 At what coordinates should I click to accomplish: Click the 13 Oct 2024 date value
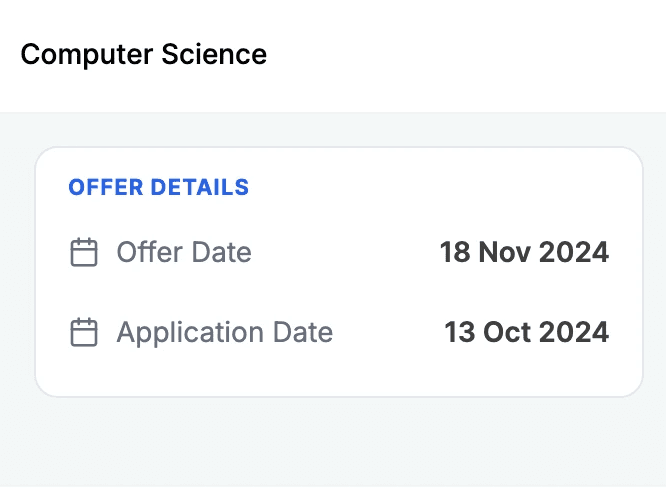pos(526,332)
